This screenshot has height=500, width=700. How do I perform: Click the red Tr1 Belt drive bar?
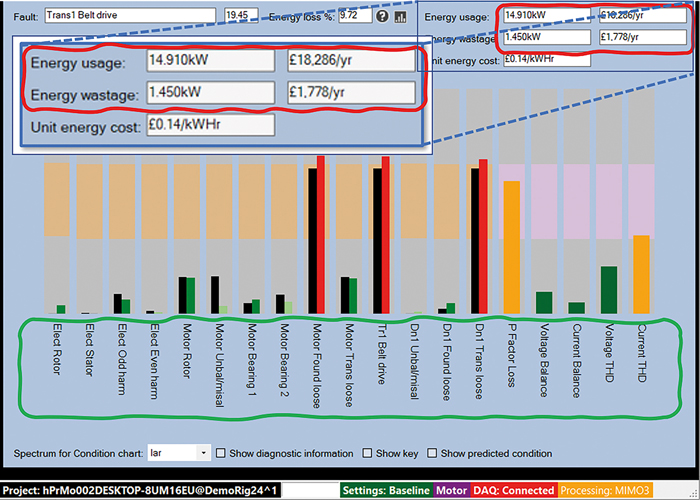[386, 235]
